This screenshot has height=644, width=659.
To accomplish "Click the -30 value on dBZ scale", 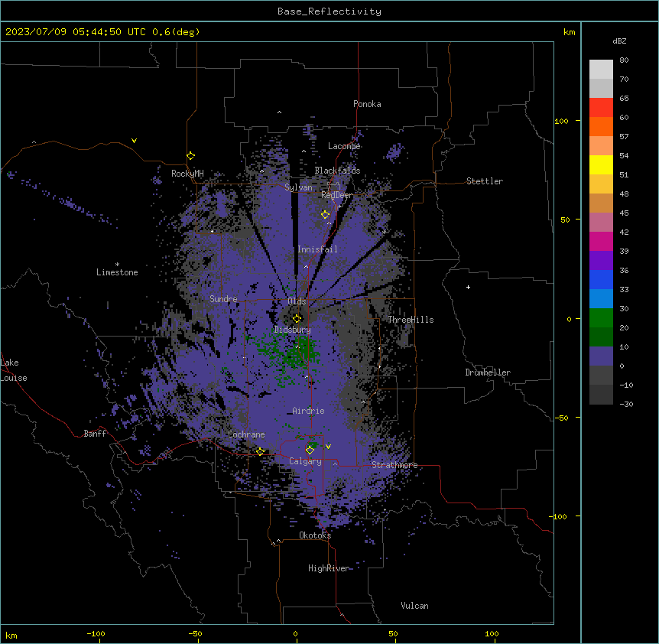I will (x=626, y=404).
